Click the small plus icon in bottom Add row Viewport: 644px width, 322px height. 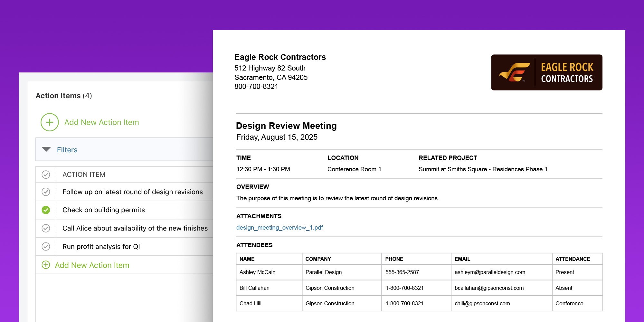(46, 265)
